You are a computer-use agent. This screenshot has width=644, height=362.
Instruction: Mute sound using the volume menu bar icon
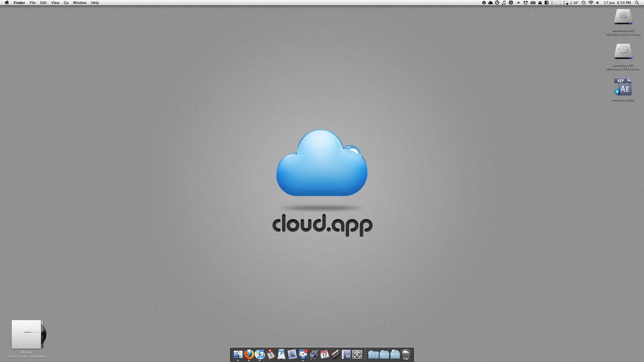click(597, 3)
